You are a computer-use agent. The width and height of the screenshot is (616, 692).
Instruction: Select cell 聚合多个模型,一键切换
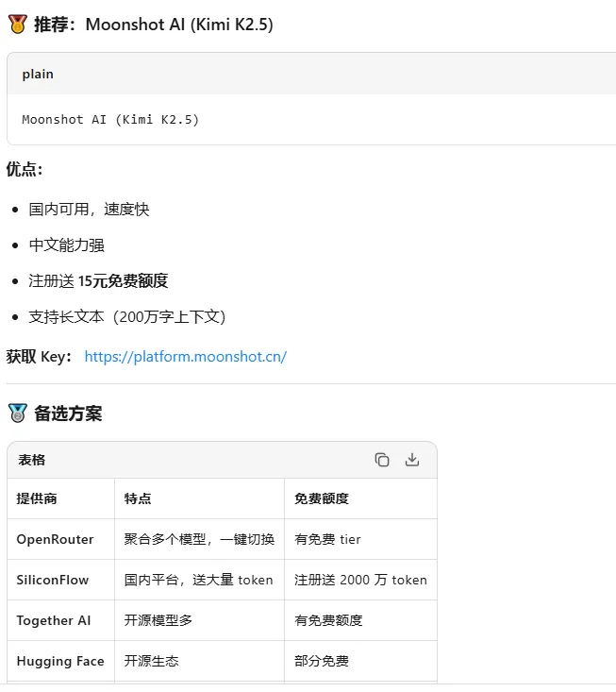(x=199, y=539)
